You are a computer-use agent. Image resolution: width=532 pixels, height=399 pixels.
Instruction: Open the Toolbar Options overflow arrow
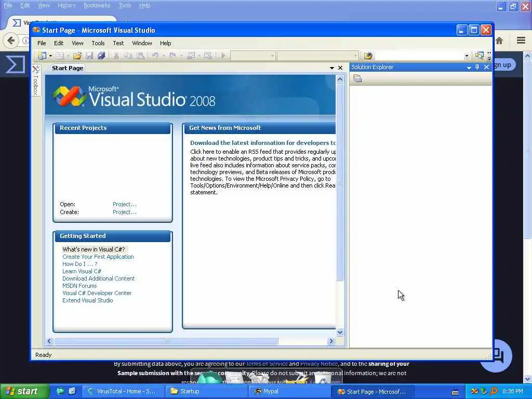point(489,56)
